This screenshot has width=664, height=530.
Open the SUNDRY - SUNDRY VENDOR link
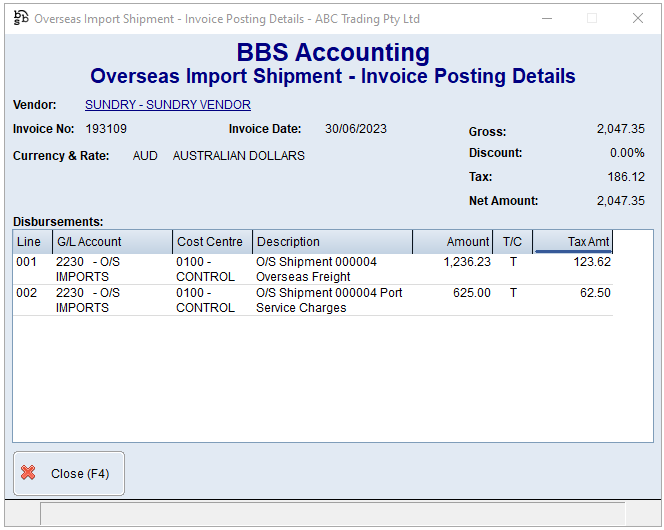tap(167, 105)
